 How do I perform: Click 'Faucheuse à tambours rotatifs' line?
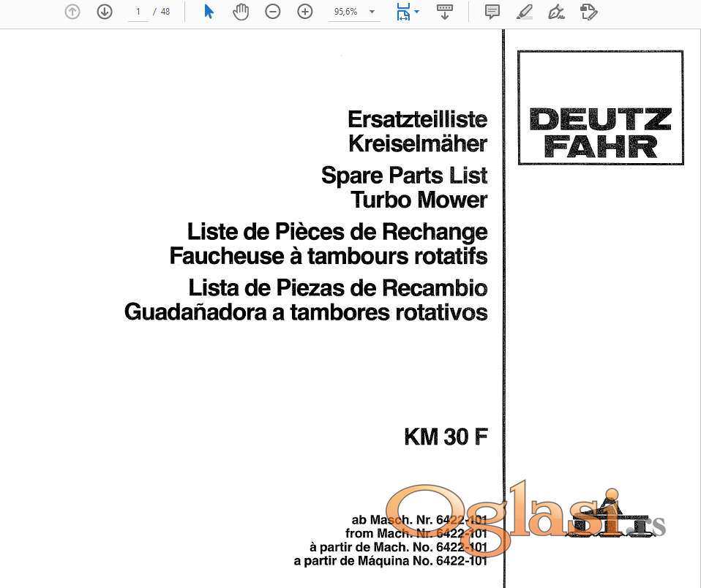pos(329,257)
